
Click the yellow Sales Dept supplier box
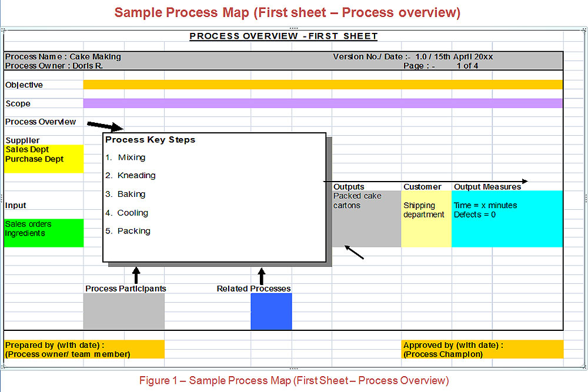pyautogui.click(x=44, y=159)
